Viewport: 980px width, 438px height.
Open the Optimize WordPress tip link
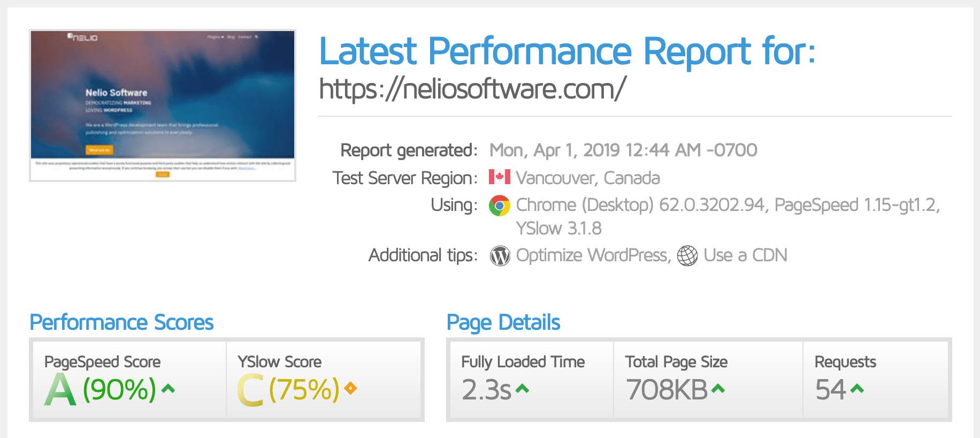593,255
